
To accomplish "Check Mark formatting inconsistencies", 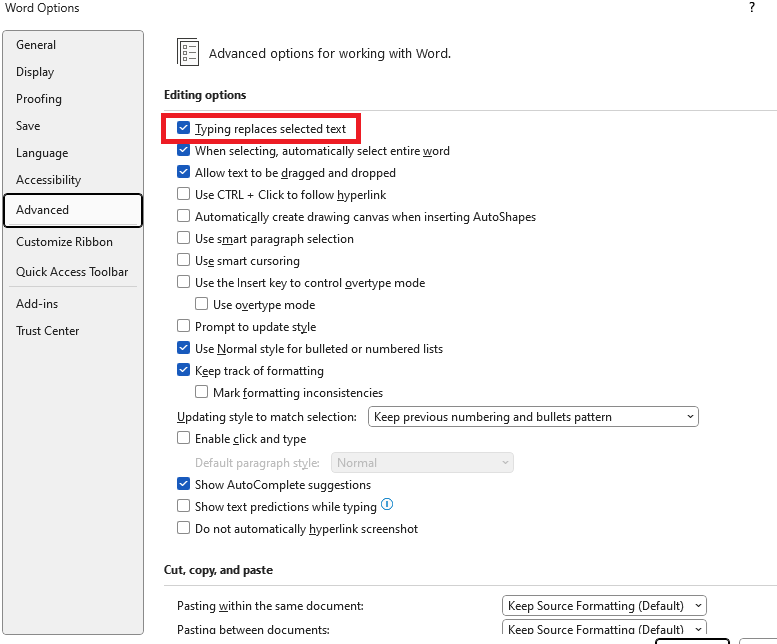I will (x=201, y=392).
